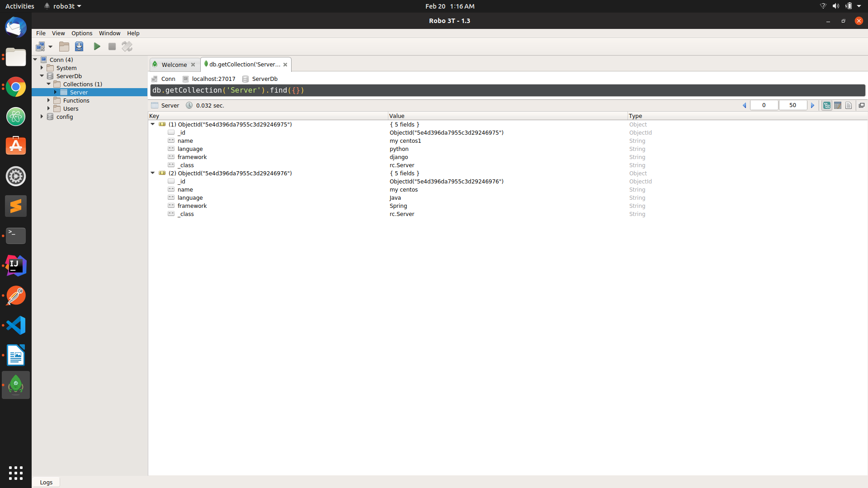Viewport: 868px width, 488px height.
Task: Save the current script
Action: [x=79, y=46]
